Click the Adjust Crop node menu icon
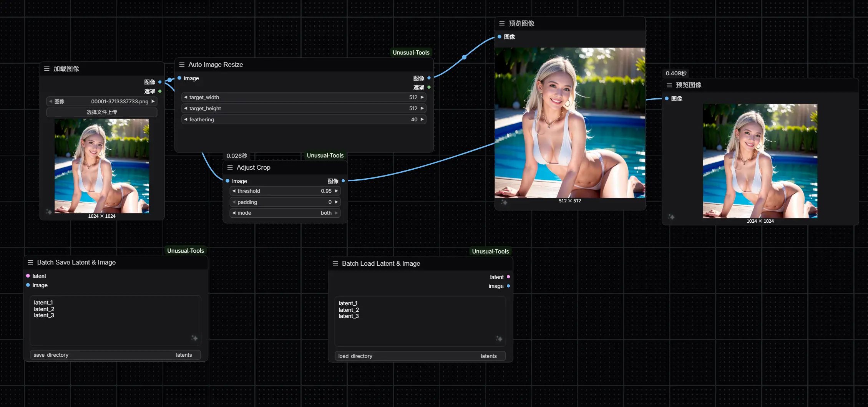 [230, 167]
